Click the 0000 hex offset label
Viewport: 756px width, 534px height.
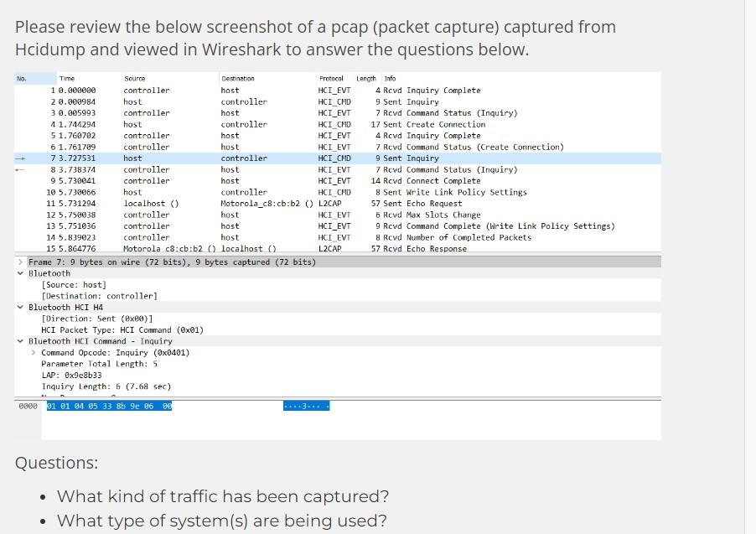coord(28,407)
